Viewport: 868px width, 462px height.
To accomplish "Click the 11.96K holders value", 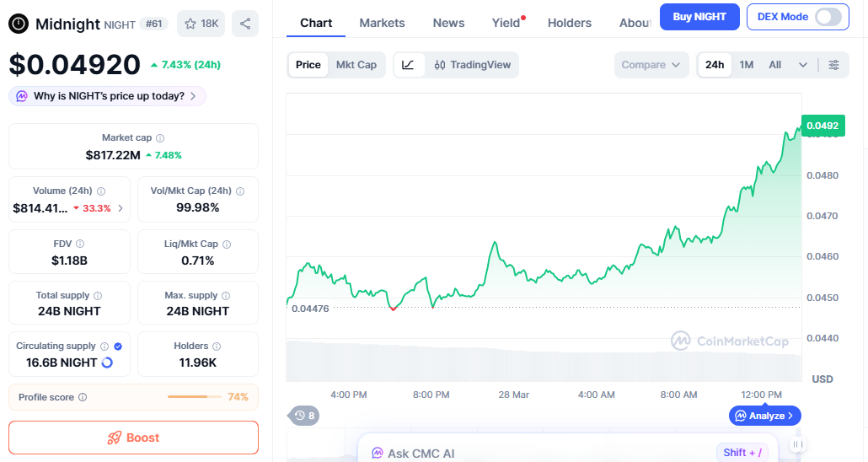I will (198, 363).
